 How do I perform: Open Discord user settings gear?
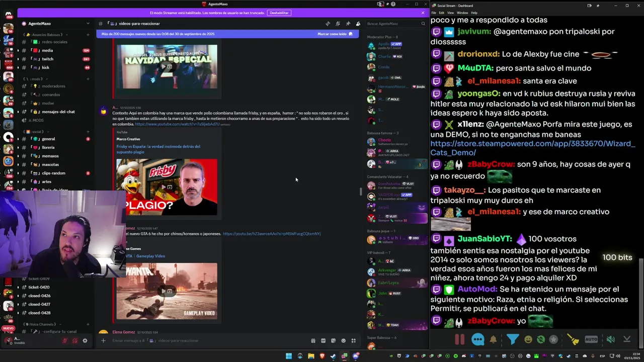coord(85,340)
